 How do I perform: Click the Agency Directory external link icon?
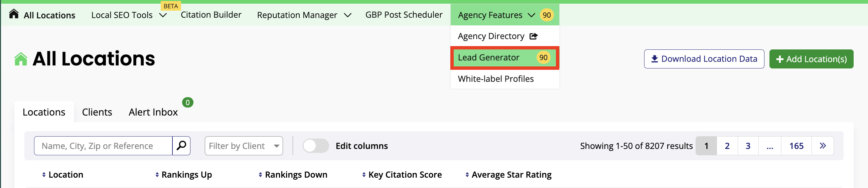(534, 36)
